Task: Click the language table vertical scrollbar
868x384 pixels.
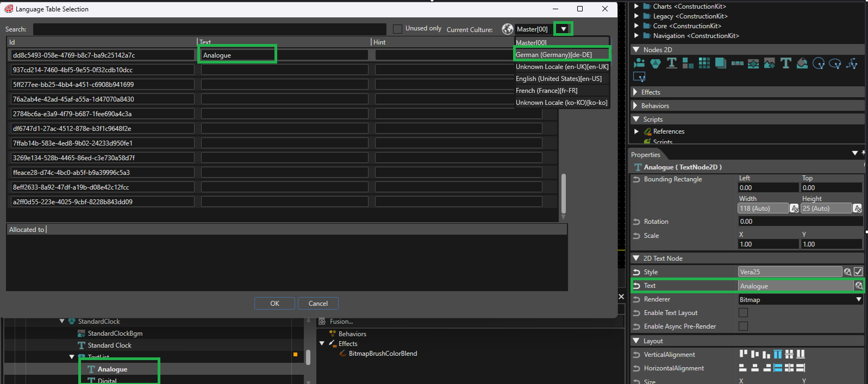Action: [x=564, y=193]
